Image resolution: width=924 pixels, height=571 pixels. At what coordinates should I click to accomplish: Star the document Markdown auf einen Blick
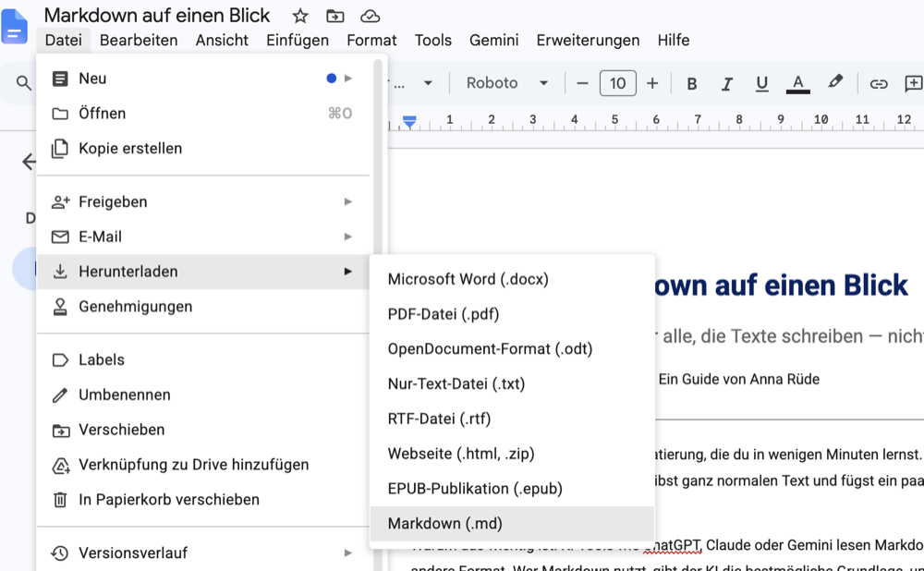point(300,17)
